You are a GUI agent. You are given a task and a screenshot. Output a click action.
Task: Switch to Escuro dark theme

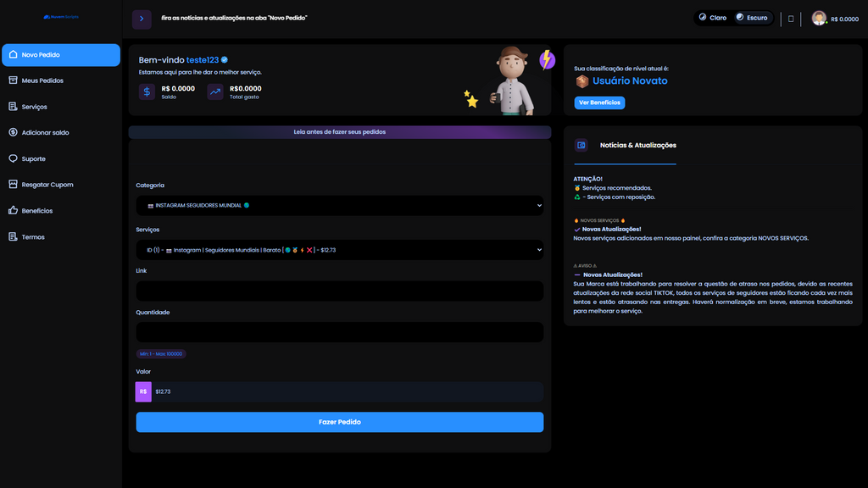[751, 18]
